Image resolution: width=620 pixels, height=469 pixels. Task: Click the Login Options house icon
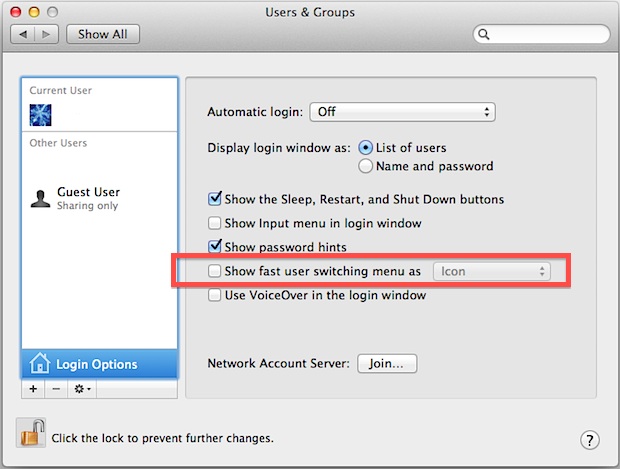(x=40, y=363)
